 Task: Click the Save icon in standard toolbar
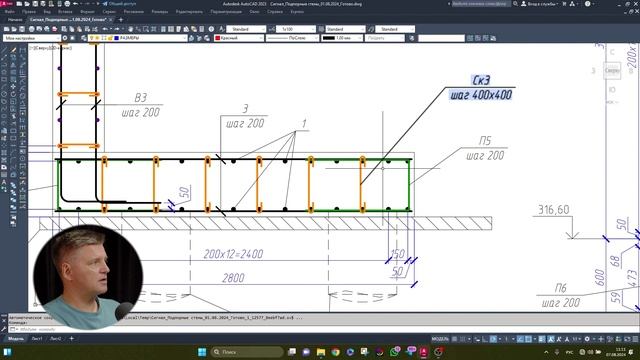tap(22, 29)
